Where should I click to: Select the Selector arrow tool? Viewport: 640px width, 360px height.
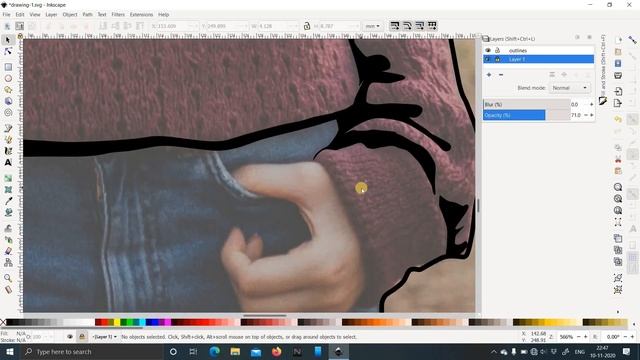tap(8, 40)
